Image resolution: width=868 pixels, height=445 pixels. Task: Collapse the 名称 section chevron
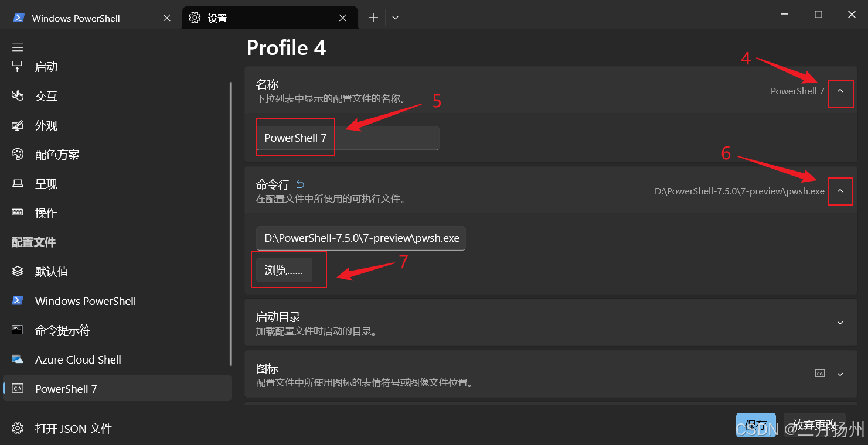click(x=840, y=94)
